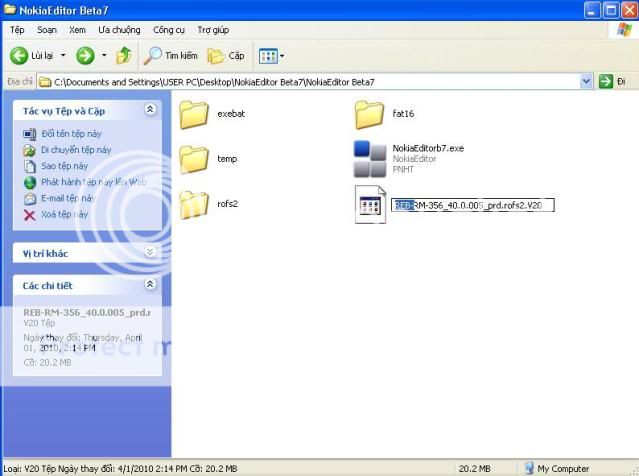This screenshot has height=476, width=639.
Task: Click the Up folder toolbar icon
Action: pyautogui.click(x=124, y=56)
